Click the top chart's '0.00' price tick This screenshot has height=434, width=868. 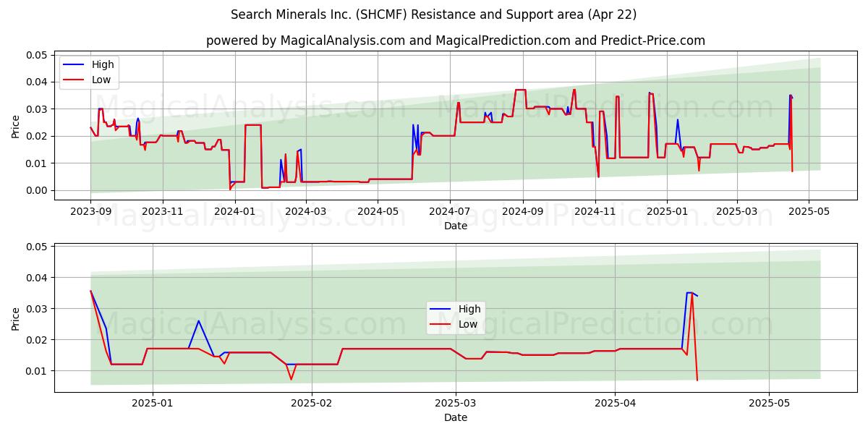pyautogui.click(x=37, y=190)
